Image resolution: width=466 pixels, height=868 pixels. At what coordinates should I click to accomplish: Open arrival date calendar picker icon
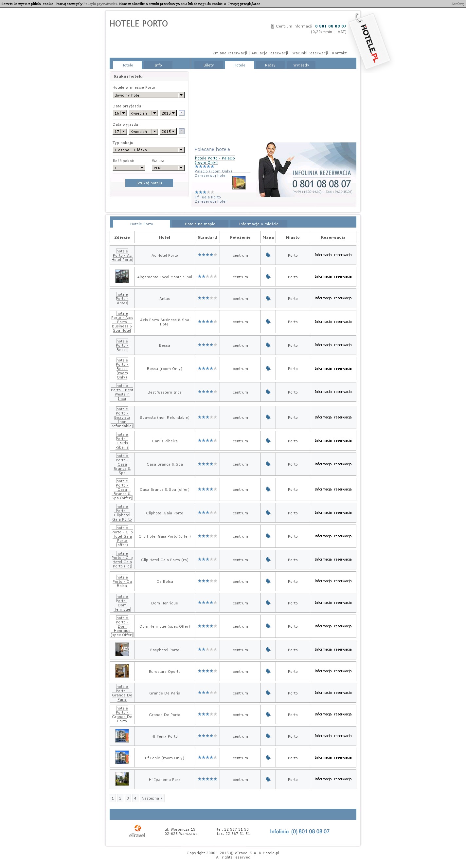(x=182, y=113)
